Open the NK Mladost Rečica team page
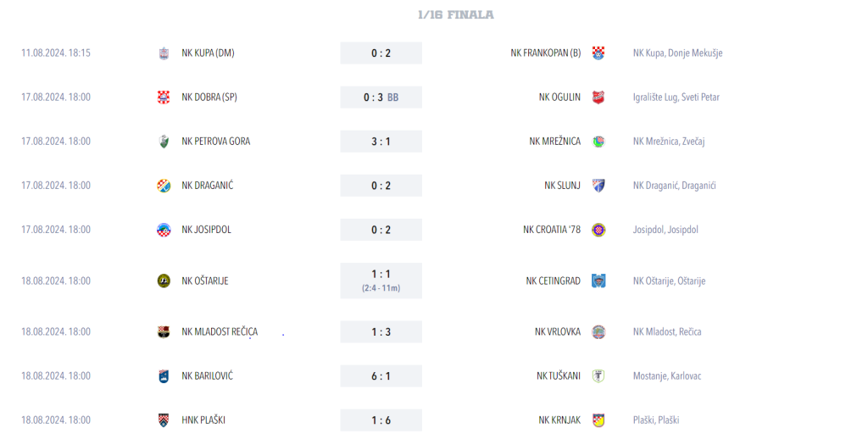The width and height of the screenshot is (868, 445). tap(220, 331)
